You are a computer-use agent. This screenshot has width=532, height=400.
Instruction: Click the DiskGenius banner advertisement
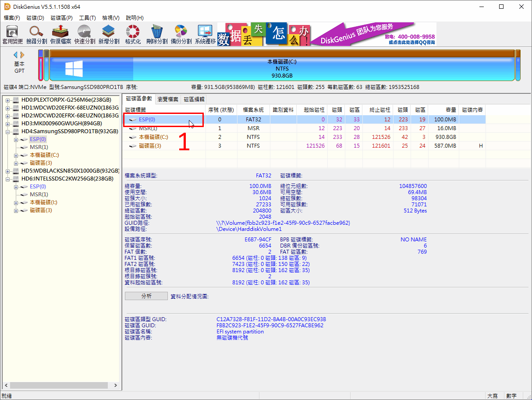327,34
